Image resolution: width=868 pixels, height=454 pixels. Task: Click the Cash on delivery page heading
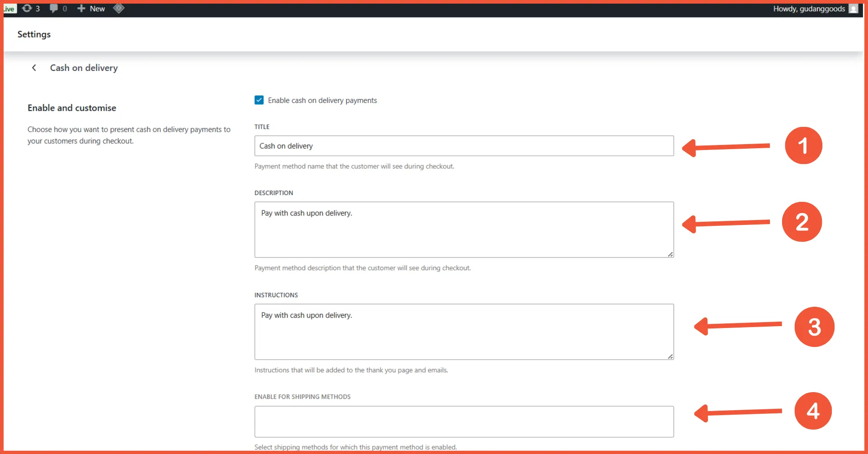pyautogui.click(x=84, y=67)
